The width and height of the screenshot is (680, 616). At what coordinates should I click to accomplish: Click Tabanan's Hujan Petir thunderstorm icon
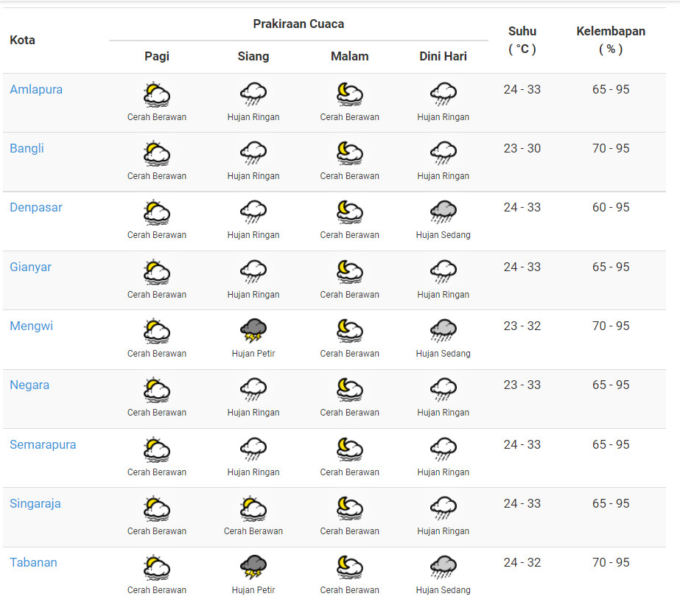click(253, 567)
